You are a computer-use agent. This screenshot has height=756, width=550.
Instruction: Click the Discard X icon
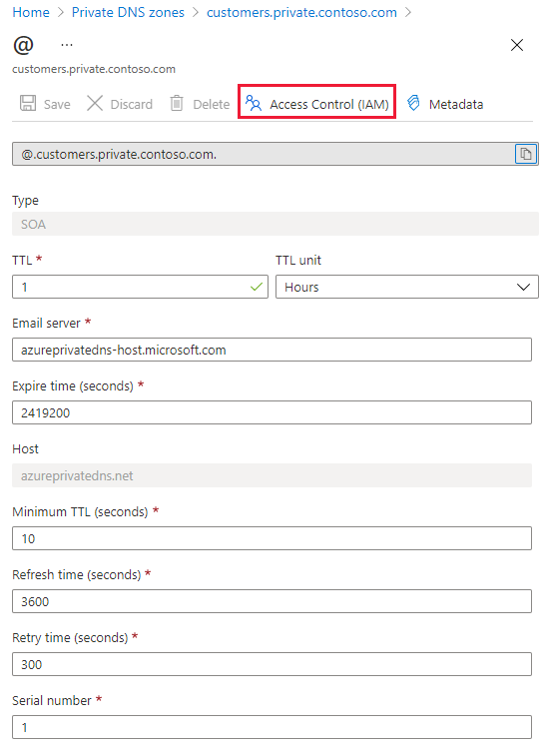point(95,103)
